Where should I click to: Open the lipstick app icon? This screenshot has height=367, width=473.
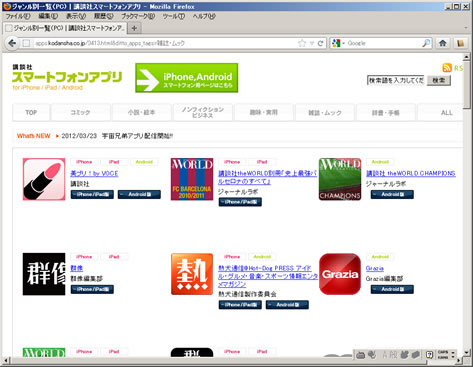coord(44,179)
